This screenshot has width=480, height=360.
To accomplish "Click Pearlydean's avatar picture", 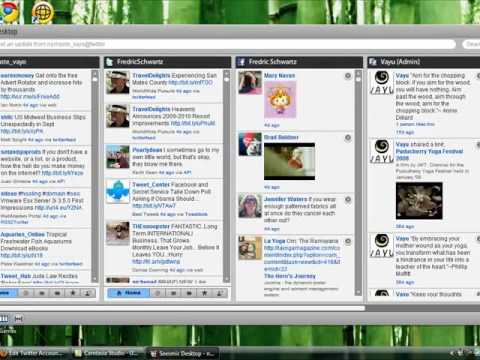I will pyautogui.click(x=118, y=157).
